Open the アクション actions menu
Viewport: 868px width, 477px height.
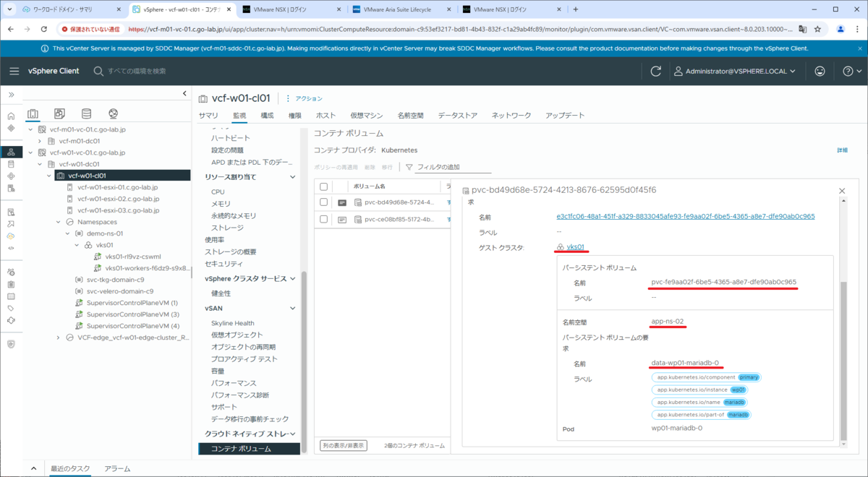pos(305,98)
